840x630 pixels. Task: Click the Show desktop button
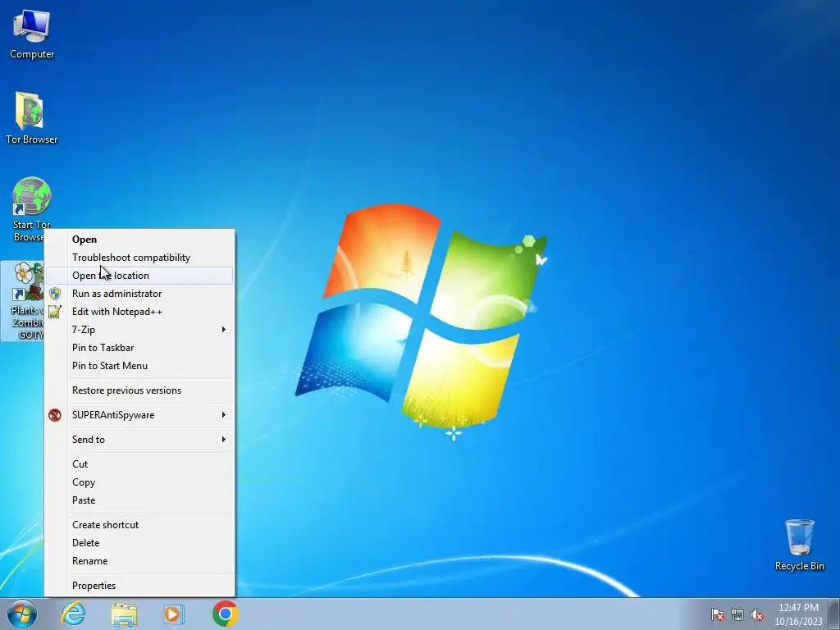click(x=834, y=614)
